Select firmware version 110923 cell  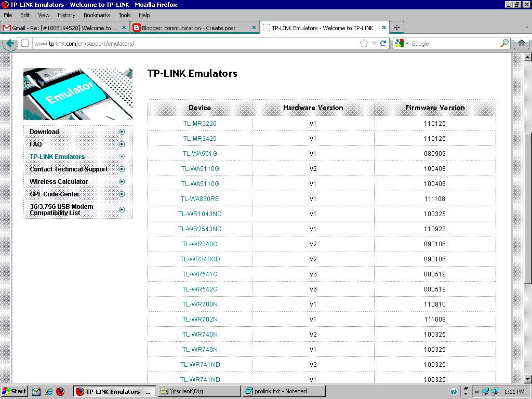click(x=435, y=229)
